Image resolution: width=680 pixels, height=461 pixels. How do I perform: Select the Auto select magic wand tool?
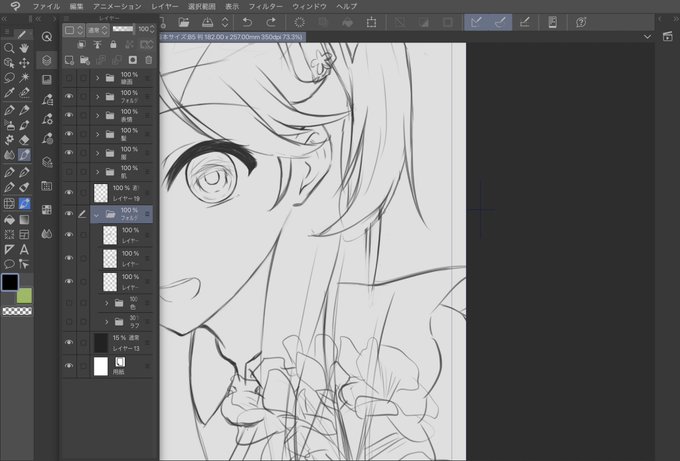pyautogui.click(x=24, y=78)
